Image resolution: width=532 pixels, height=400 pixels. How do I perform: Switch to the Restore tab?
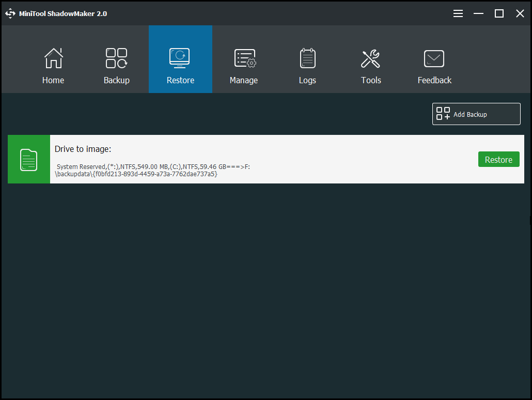[x=180, y=59]
